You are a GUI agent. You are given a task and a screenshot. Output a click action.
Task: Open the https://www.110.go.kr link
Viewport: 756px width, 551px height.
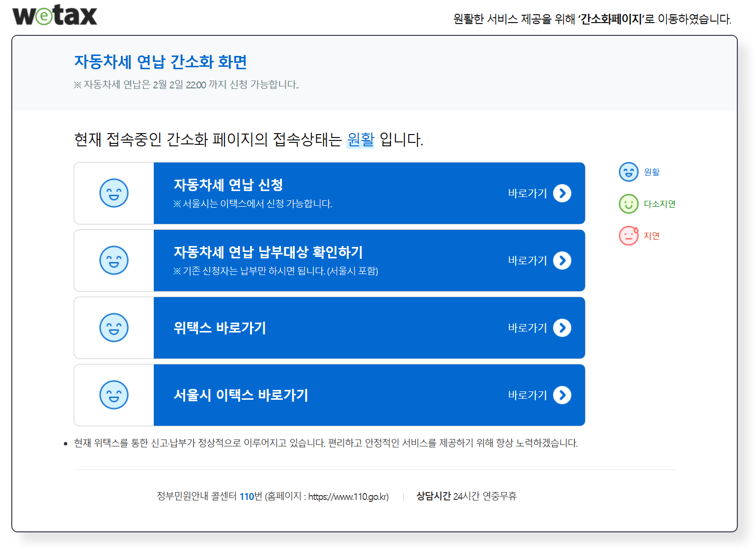tap(348, 496)
